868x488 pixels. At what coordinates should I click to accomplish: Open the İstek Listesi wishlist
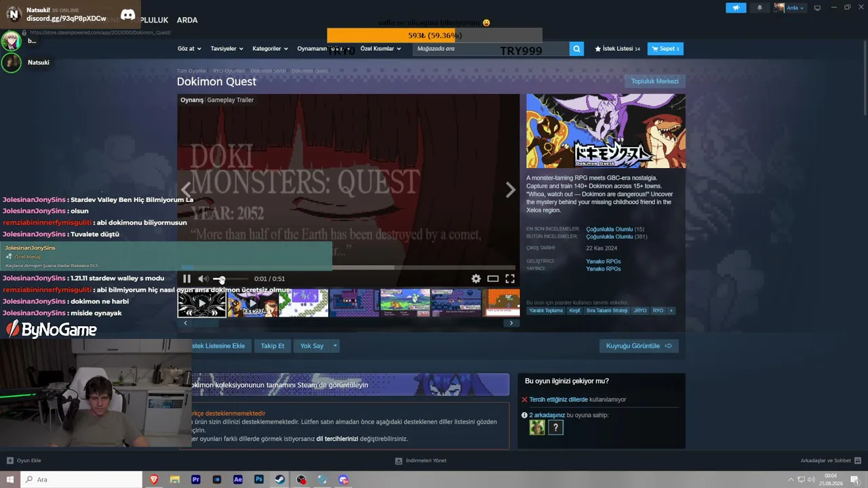pos(617,49)
